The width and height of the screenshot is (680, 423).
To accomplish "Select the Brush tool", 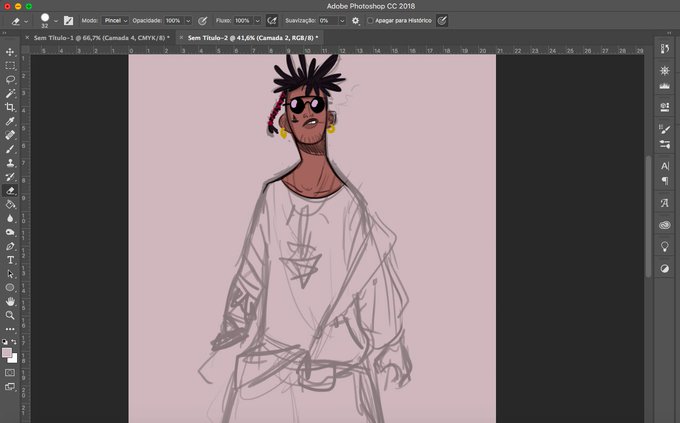I will 10,149.
